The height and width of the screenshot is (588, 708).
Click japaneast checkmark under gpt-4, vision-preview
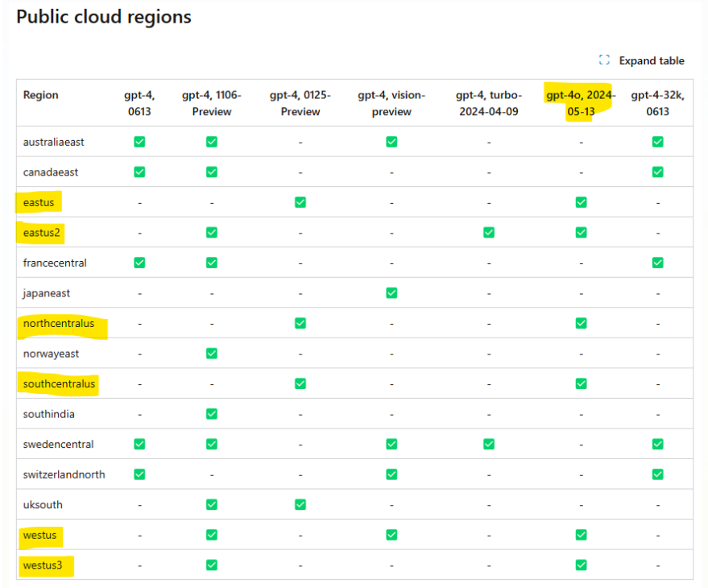click(x=391, y=293)
